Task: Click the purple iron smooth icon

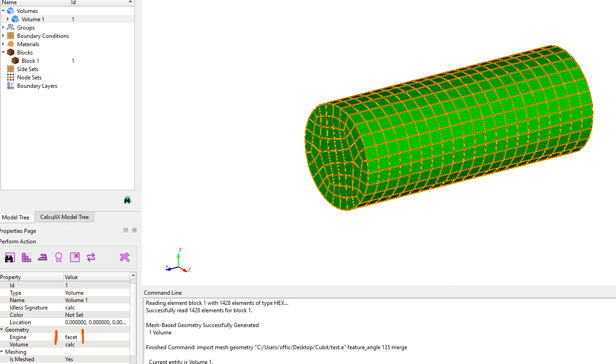Action: (43, 257)
